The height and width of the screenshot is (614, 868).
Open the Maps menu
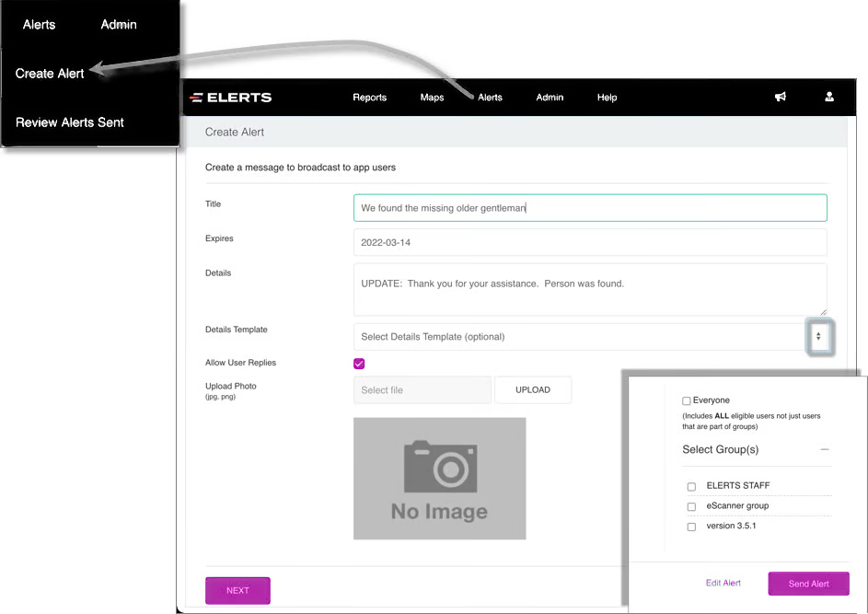[432, 98]
